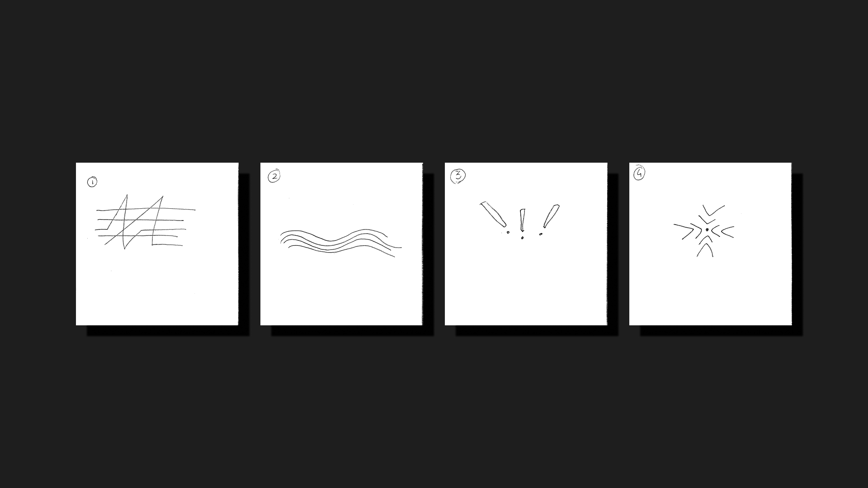The image size is (868, 488).
Task: Click the bottom upward chevron in card four
Action: point(705,250)
